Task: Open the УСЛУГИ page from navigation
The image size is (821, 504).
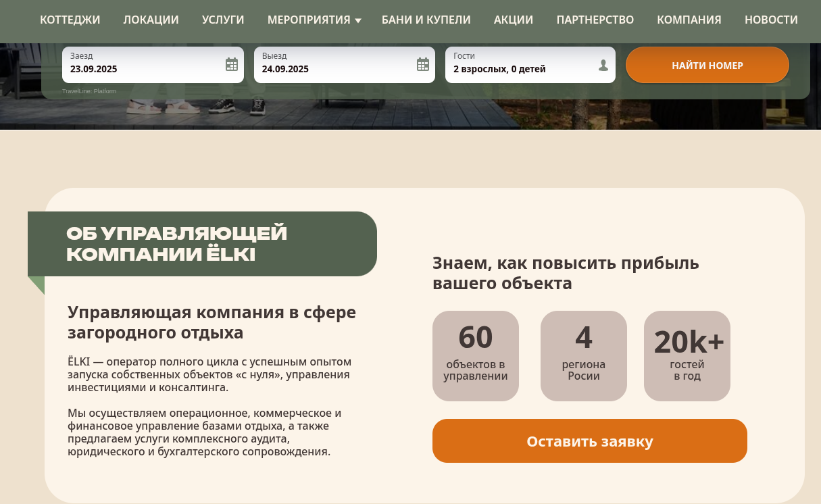Action: click(x=223, y=20)
